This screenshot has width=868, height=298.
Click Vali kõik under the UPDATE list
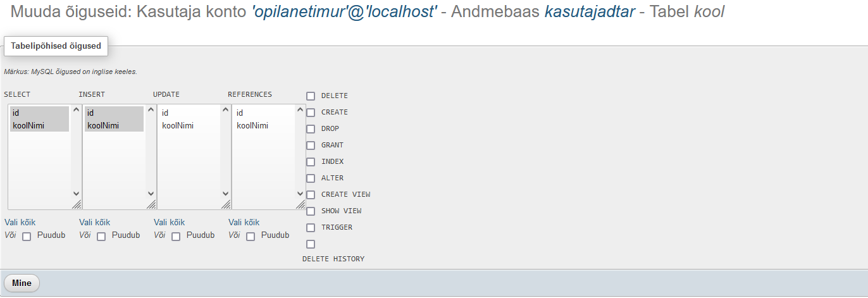(169, 222)
